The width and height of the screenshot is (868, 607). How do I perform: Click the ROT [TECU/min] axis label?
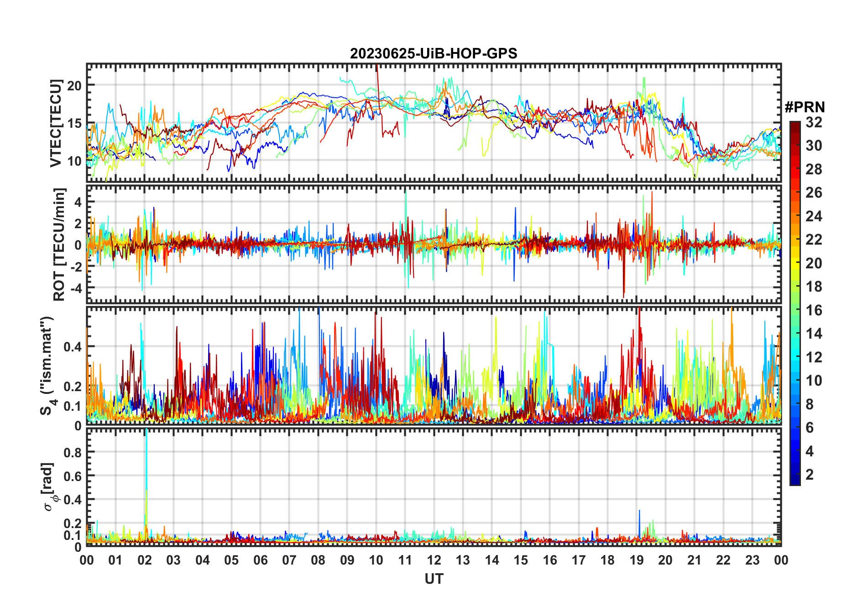[x=59, y=244]
